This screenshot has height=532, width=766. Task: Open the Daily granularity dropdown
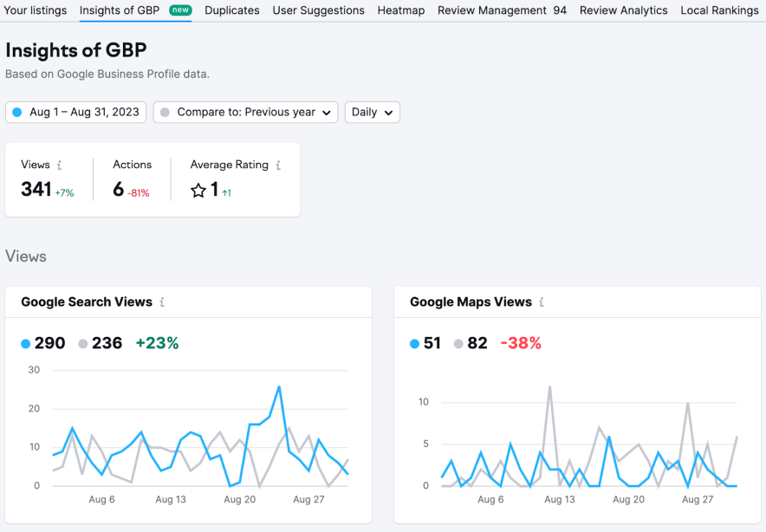(372, 112)
